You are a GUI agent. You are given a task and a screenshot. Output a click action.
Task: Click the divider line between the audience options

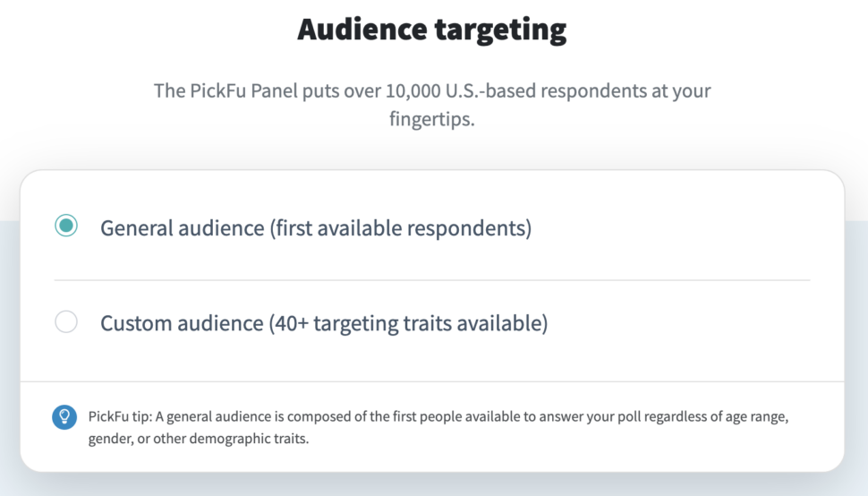432,280
